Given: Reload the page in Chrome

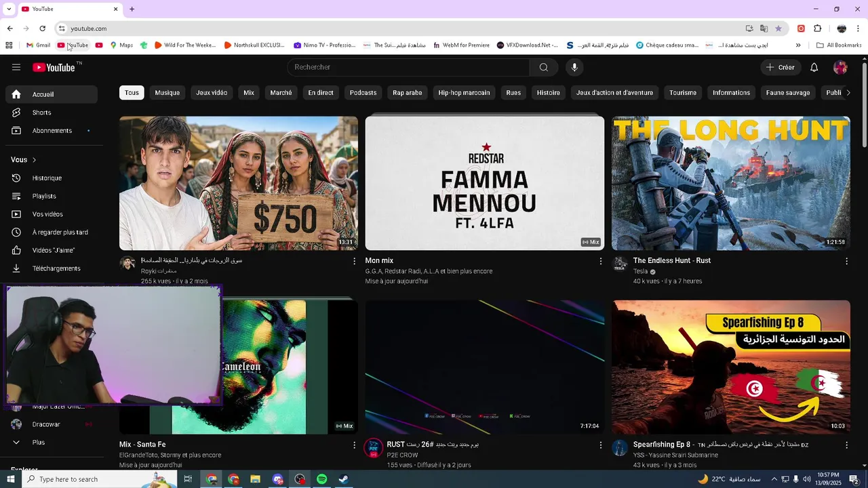Looking at the screenshot, I should (x=42, y=28).
